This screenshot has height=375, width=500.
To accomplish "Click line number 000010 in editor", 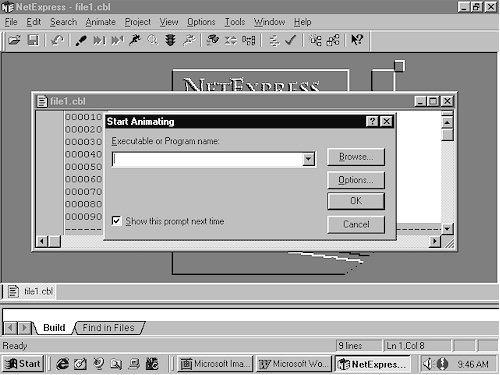I will (x=83, y=117).
